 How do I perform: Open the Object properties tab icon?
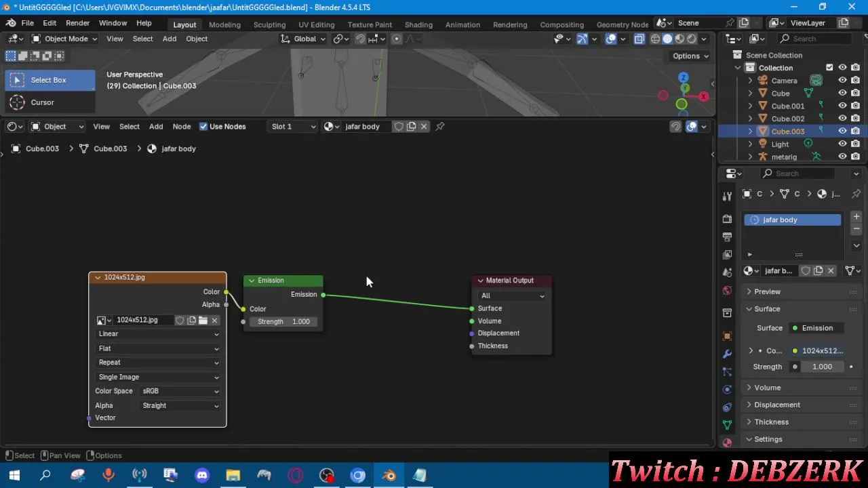[x=727, y=336]
